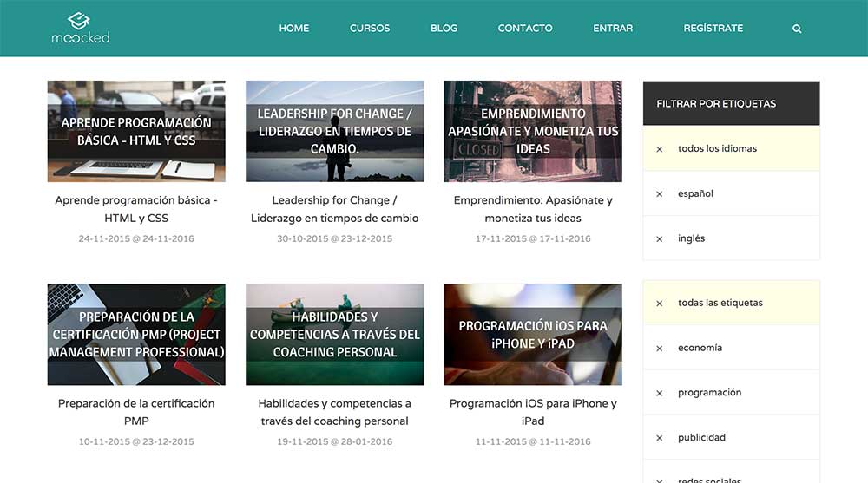Filter by publicidad tag
This screenshot has height=483, width=868.
pyautogui.click(x=731, y=437)
